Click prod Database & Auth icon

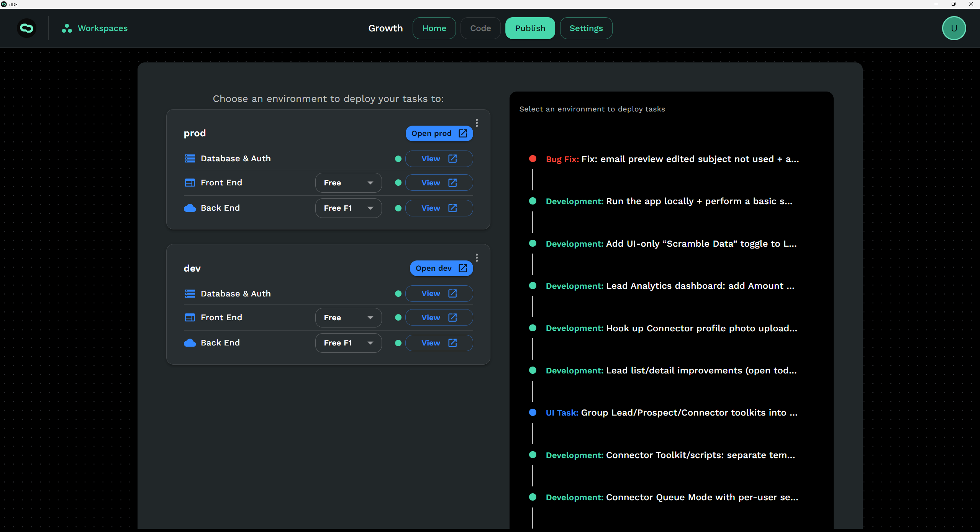pyautogui.click(x=190, y=159)
